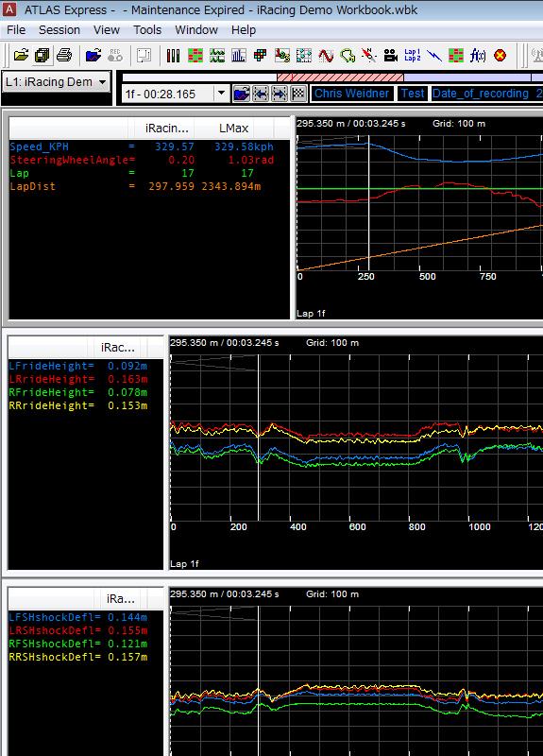The width and height of the screenshot is (543, 756).
Task: Click the blue lightning bolt icon
Action: tap(434, 56)
